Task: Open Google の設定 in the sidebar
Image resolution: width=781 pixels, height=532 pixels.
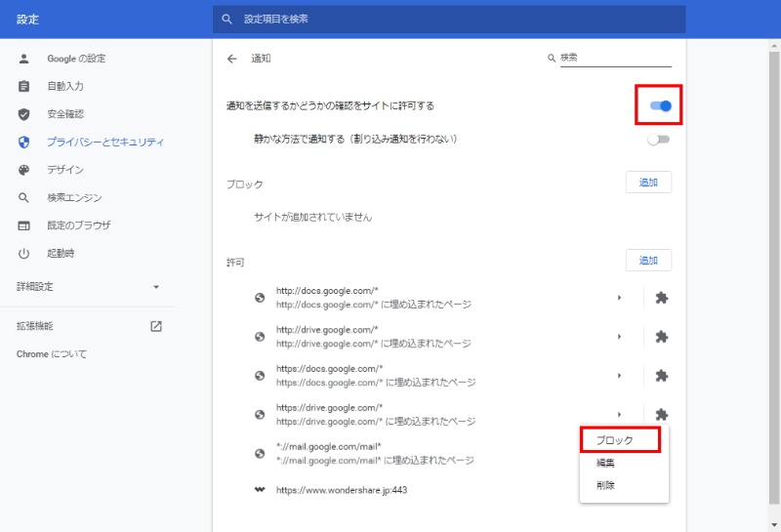Action: (76, 59)
